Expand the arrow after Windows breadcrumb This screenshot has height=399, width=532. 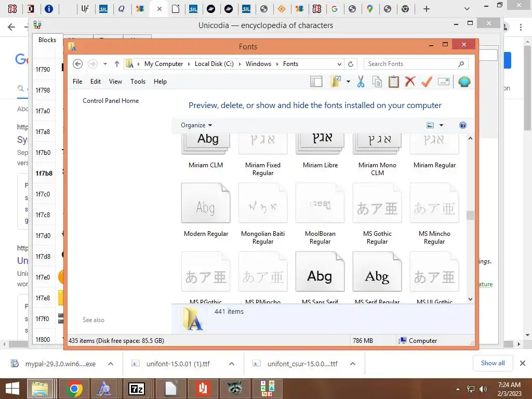pos(277,64)
